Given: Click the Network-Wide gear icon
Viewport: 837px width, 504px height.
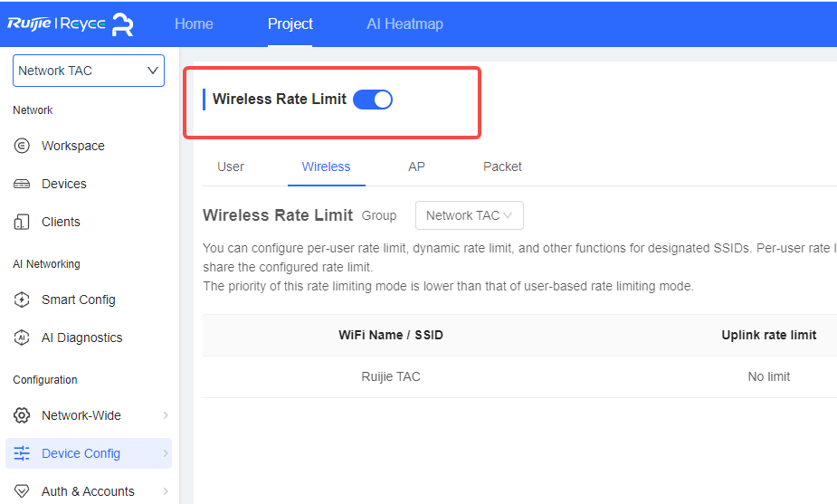Looking at the screenshot, I should (23, 415).
